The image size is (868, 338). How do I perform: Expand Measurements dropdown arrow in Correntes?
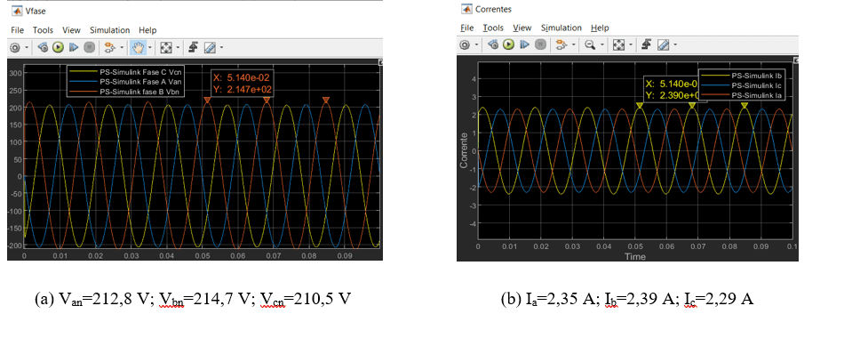[675, 44]
